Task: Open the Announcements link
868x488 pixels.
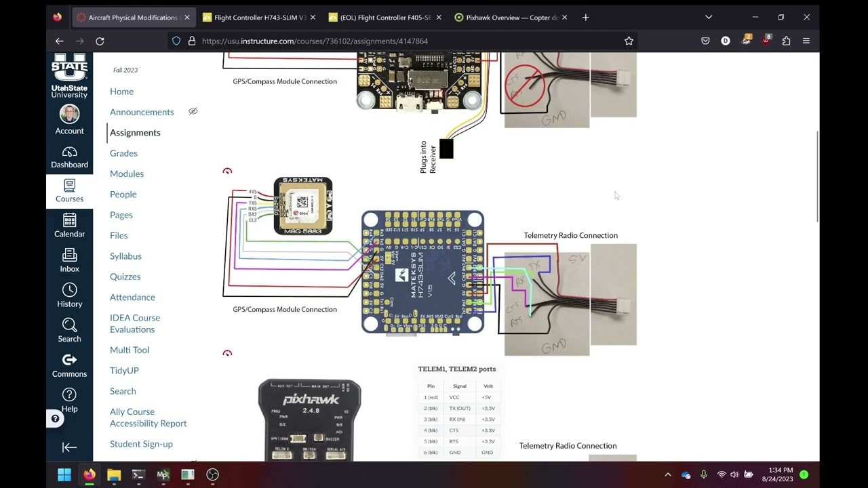Action: click(x=142, y=112)
